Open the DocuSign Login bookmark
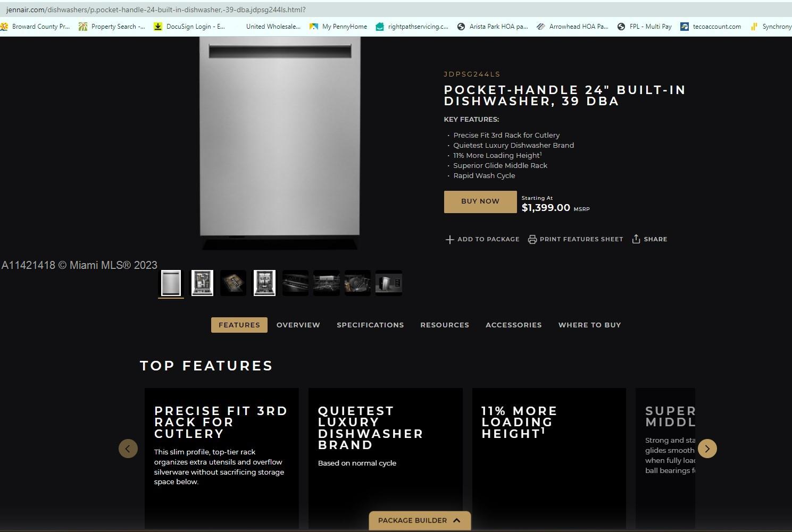Image resolution: width=792 pixels, height=532 pixels. (x=189, y=27)
